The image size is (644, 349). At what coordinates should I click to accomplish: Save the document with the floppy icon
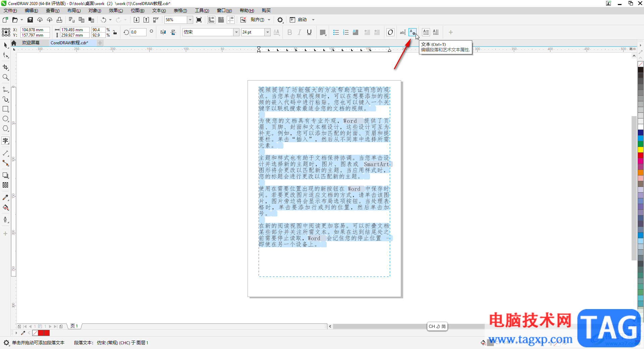click(30, 20)
